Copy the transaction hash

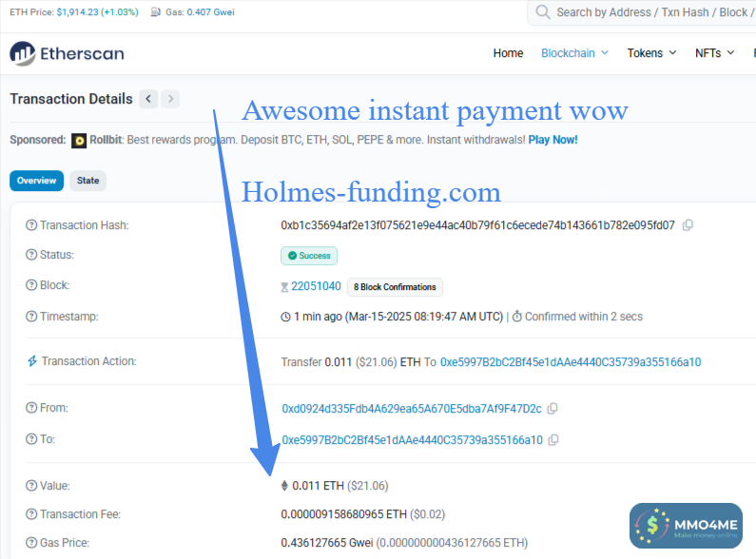point(688,225)
